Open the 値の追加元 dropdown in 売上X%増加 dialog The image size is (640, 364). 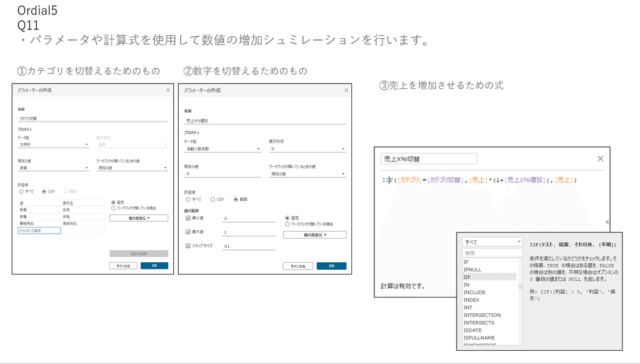pyautogui.click(x=314, y=234)
